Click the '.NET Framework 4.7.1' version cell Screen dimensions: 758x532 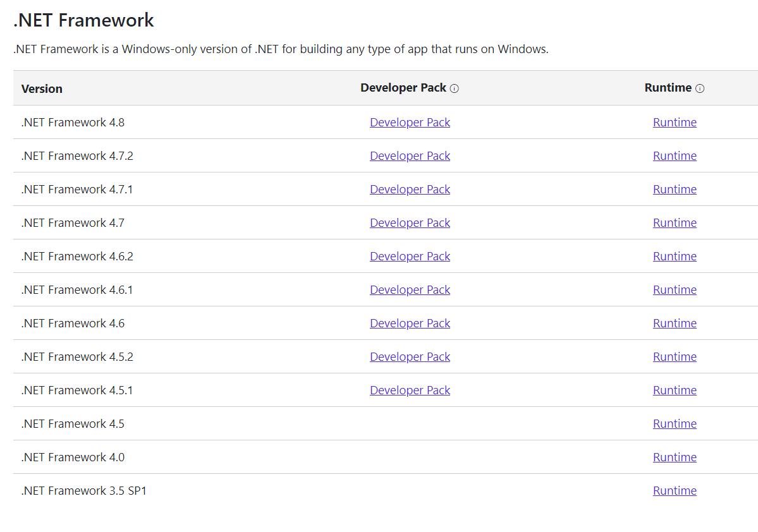77,190
